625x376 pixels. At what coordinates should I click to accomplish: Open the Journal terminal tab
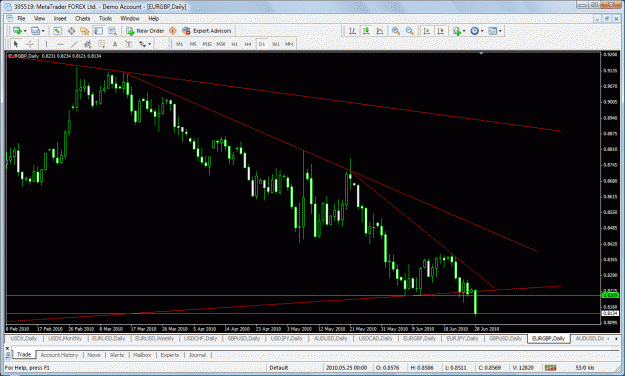point(197,355)
